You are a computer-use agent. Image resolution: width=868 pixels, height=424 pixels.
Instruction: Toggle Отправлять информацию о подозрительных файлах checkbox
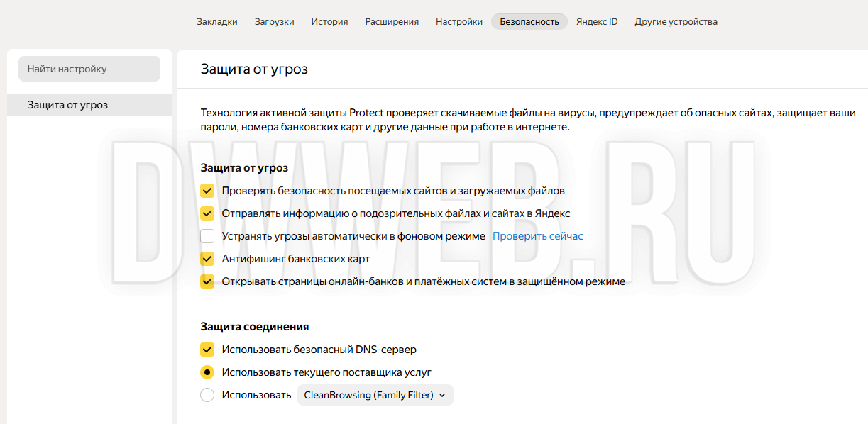pos(207,213)
